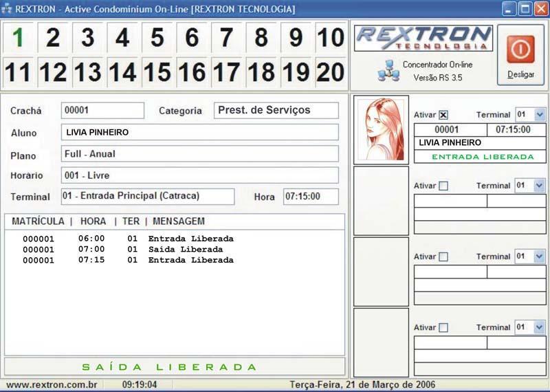Select the 06:00 Entrada Liberada log row

click(x=128, y=239)
